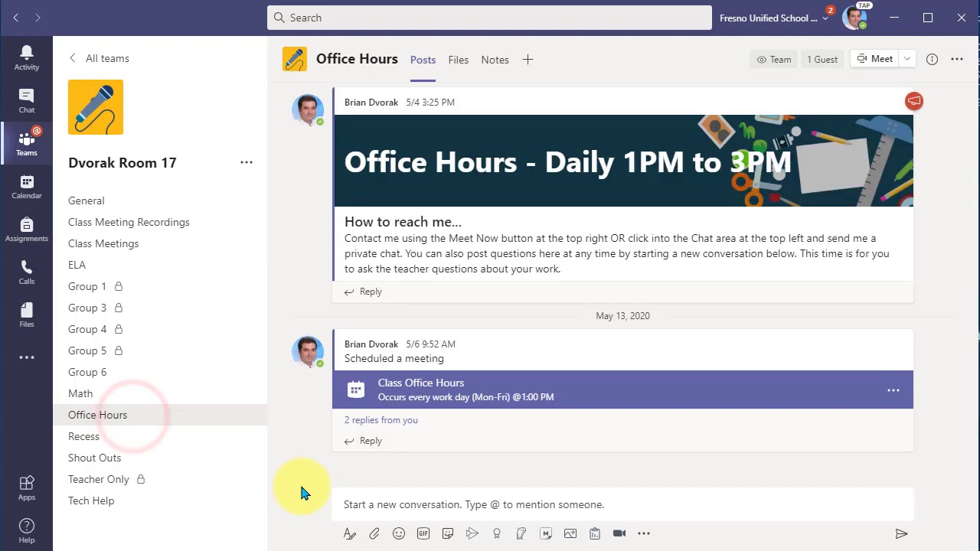This screenshot has height=551, width=980.
Task: Open Class Meeting Recordings channel
Action: point(129,222)
